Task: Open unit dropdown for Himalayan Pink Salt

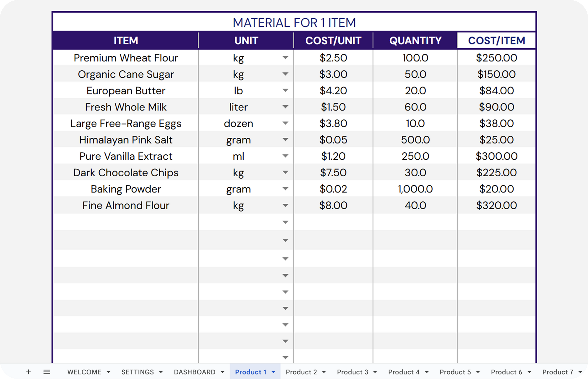Action: tap(285, 139)
